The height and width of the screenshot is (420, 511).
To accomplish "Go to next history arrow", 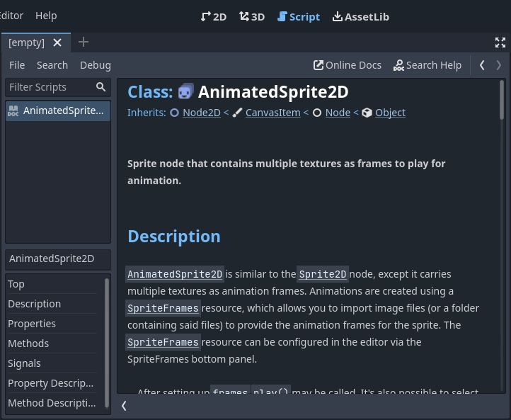I will [x=499, y=65].
